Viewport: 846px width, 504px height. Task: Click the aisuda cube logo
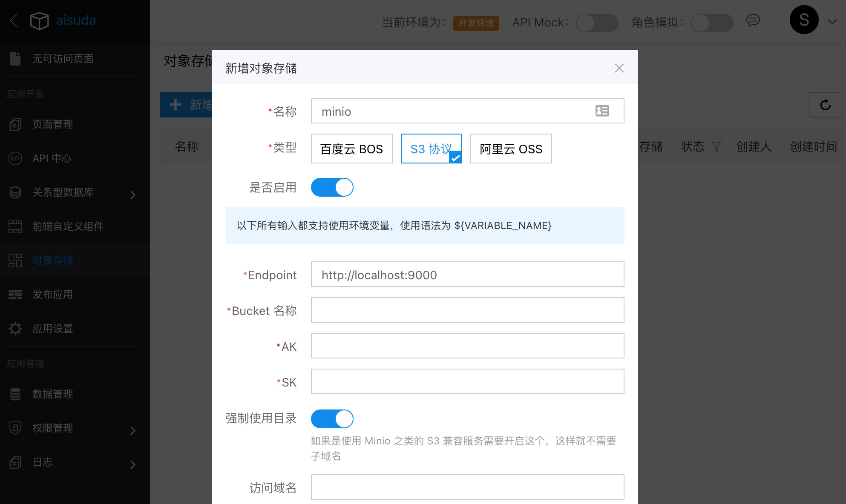[x=39, y=20]
